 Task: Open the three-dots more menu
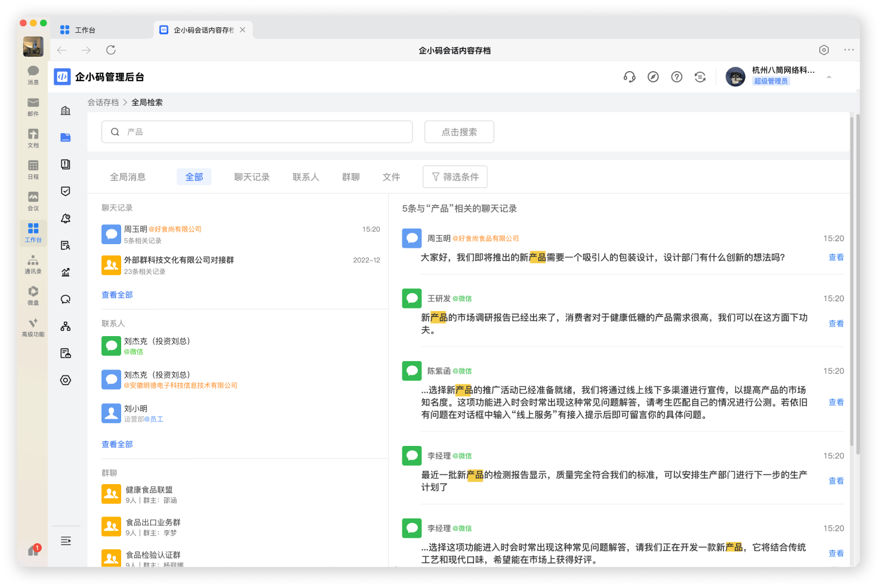pyautogui.click(x=849, y=50)
